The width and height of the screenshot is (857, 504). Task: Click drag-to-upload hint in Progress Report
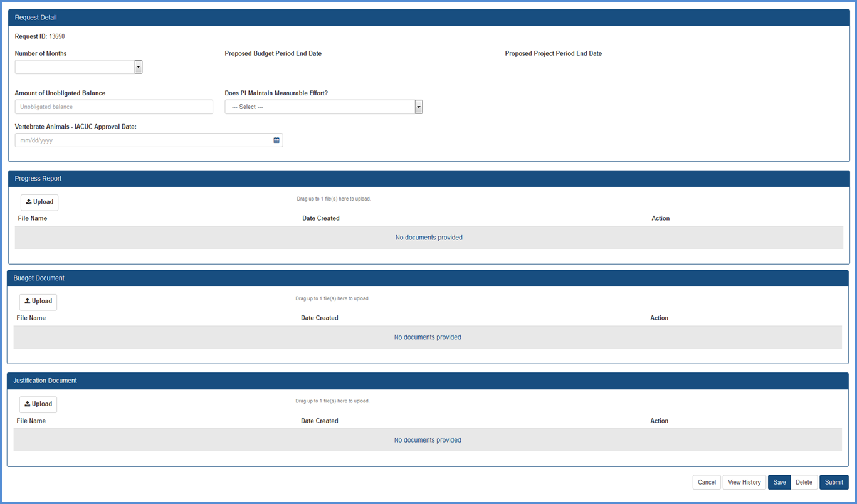[334, 199]
